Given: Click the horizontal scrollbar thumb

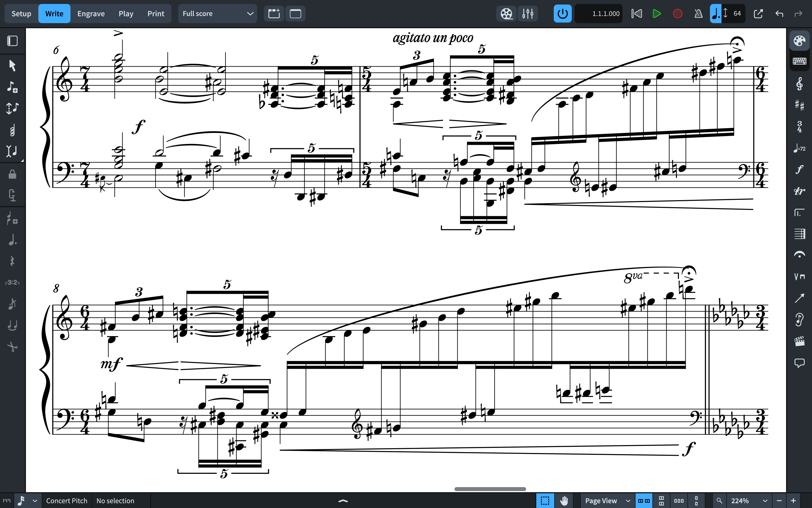Looking at the screenshot, I should (x=490, y=489).
